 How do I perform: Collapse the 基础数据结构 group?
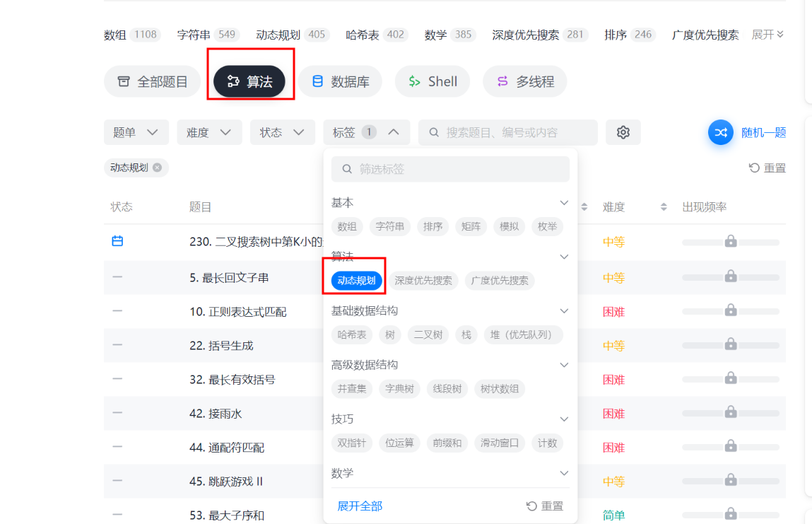tap(564, 311)
